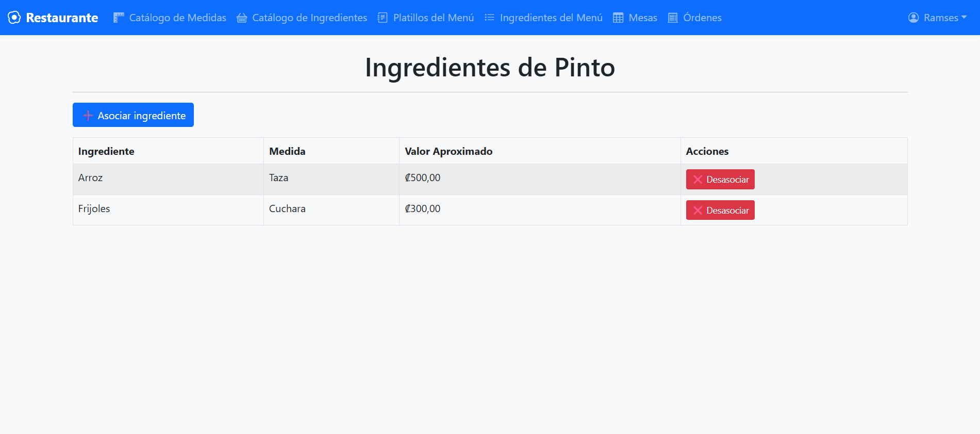980x434 pixels.
Task: Select the Arroz ingredient cell
Action: tap(91, 178)
